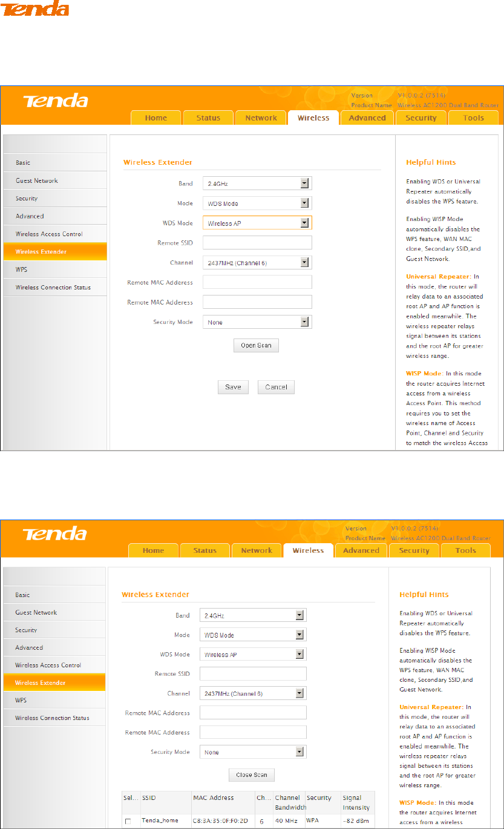Open the Security Mode dropdown in the upper screenshot

point(257,322)
